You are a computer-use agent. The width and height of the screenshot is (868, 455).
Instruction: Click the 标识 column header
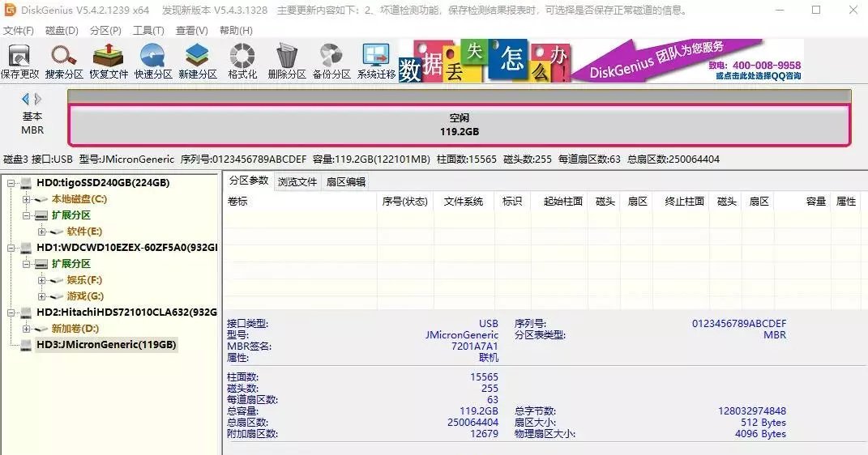pos(512,202)
